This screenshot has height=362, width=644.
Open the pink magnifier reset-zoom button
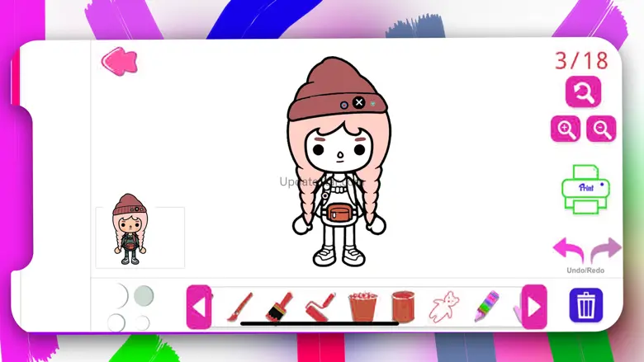583,92
